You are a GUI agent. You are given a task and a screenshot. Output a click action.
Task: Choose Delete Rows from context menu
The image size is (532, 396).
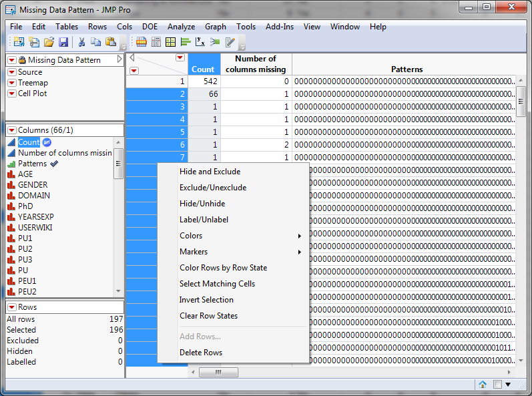pyautogui.click(x=234, y=353)
